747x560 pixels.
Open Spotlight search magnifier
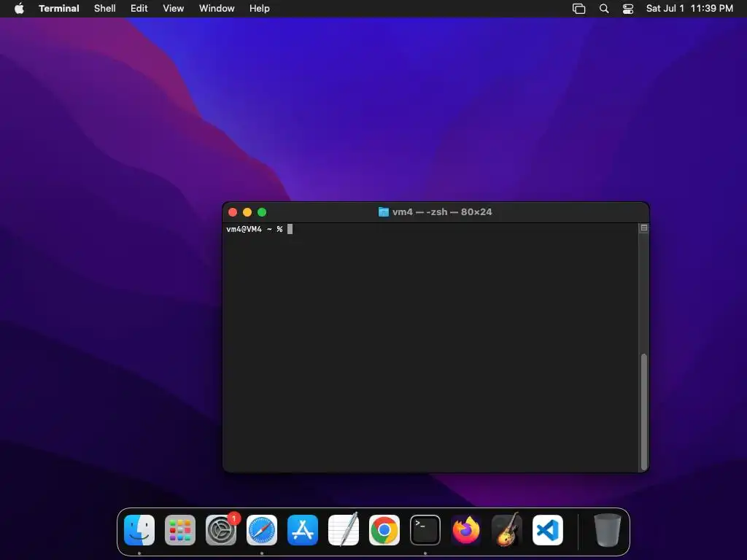(x=604, y=9)
